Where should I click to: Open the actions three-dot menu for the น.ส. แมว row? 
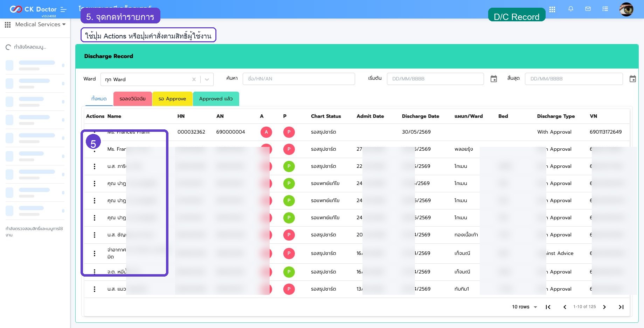tap(95, 289)
